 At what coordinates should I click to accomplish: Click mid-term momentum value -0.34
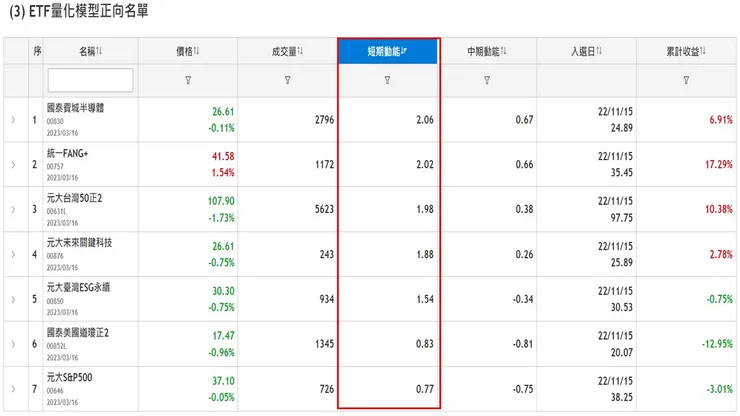[523, 299]
